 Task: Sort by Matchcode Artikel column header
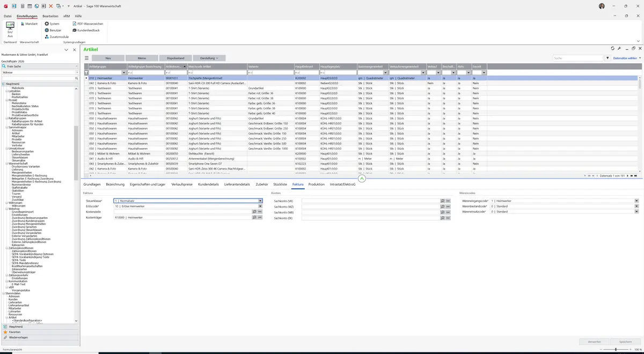tap(217, 66)
